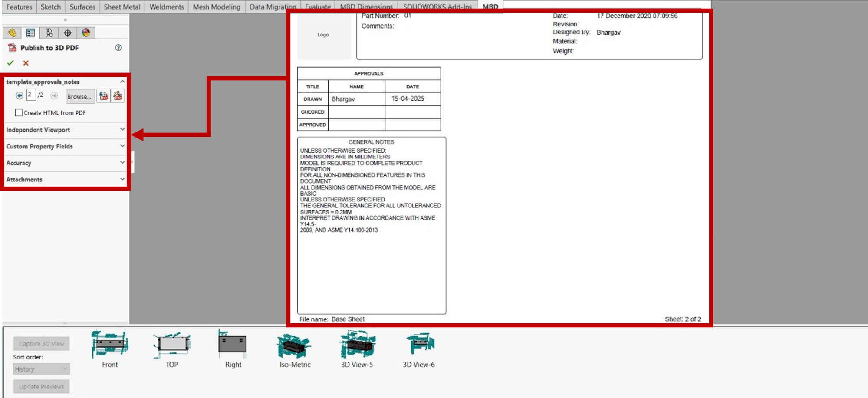Cancel publishing with the red X

pyautogui.click(x=26, y=63)
